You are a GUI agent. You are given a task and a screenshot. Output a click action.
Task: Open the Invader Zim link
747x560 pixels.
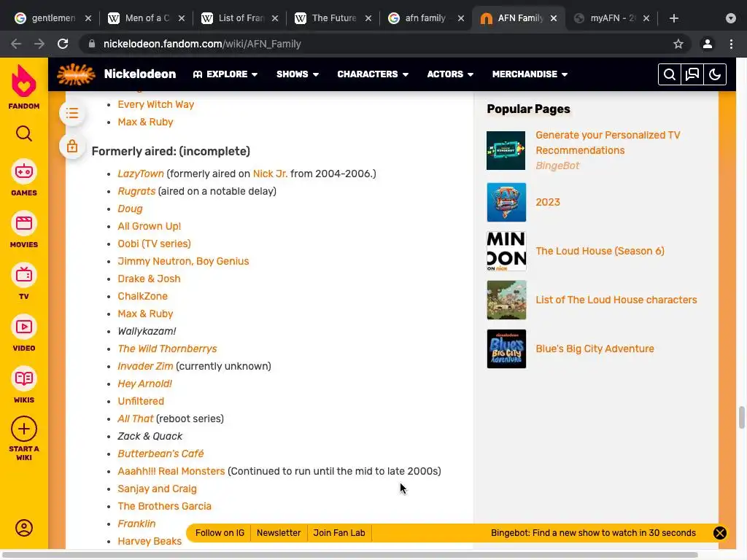point(145,366)
